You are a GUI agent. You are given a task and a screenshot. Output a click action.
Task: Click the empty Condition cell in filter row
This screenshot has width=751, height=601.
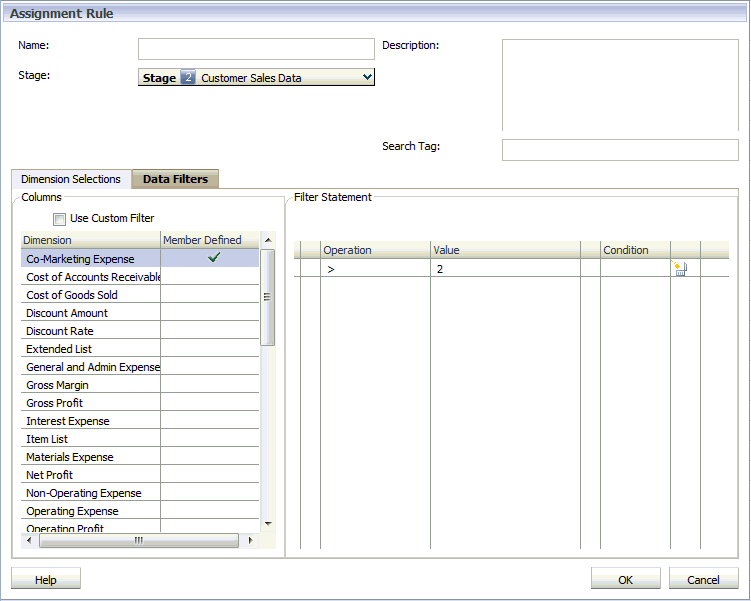point(635,269)
